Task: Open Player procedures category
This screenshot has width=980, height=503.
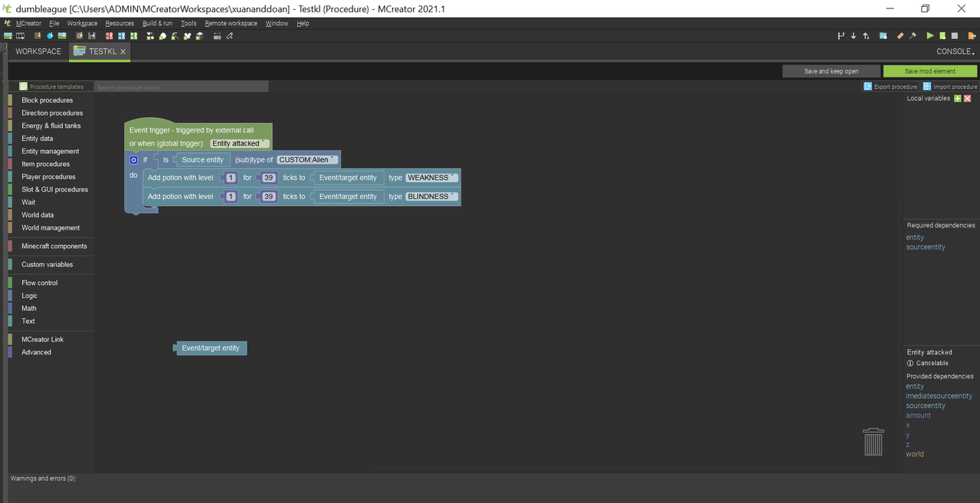Action: pos(48,177)
